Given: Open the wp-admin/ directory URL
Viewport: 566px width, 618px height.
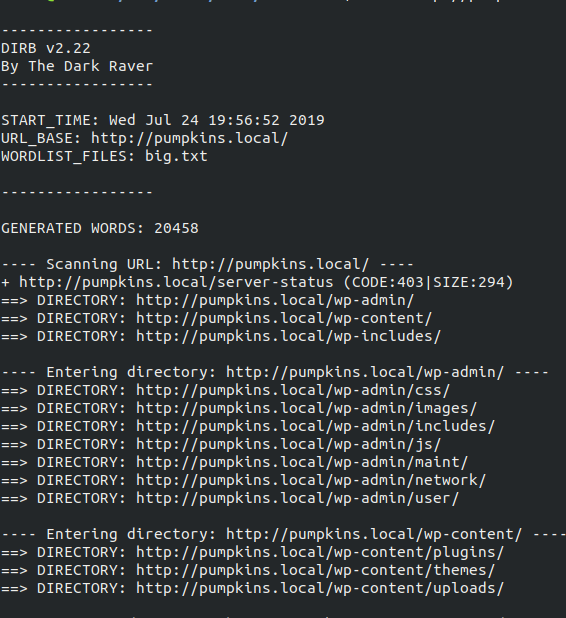Looking at the screenshot, I should point(275,301).
